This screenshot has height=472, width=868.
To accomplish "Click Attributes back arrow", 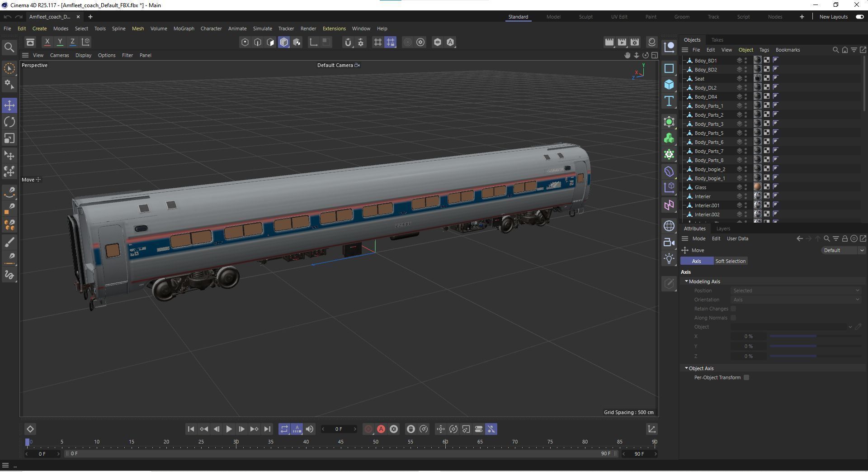I will [x=799, y=238].
